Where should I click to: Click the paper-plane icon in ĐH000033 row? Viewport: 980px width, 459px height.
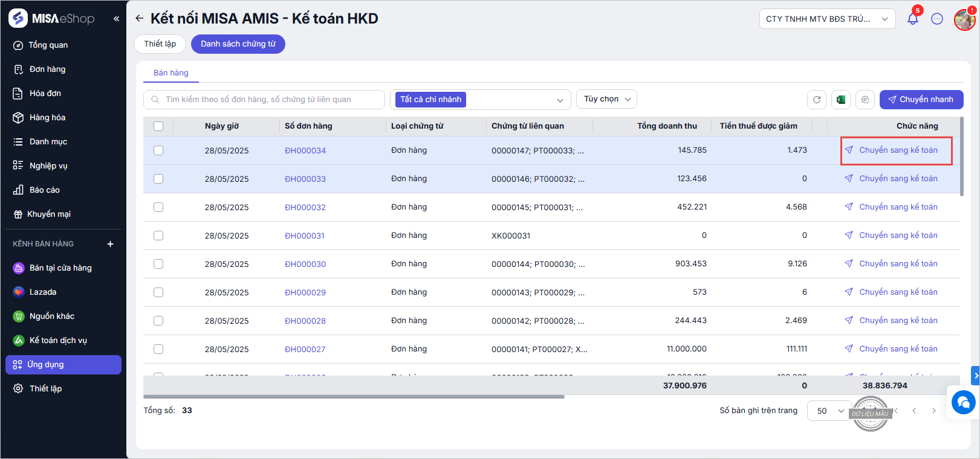849,178
